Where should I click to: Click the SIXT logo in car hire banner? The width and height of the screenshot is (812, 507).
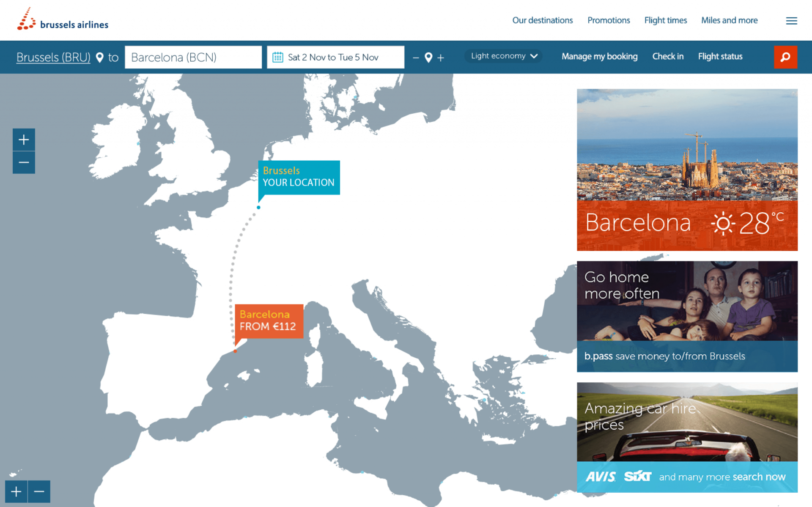(638, 476)
